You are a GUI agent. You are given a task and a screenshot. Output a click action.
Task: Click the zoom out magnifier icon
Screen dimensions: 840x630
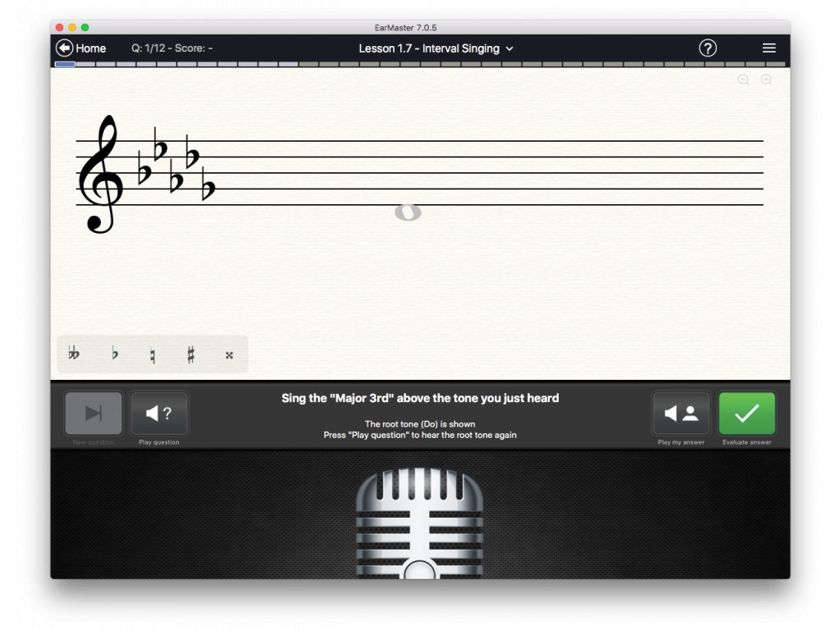pos(743,80)
